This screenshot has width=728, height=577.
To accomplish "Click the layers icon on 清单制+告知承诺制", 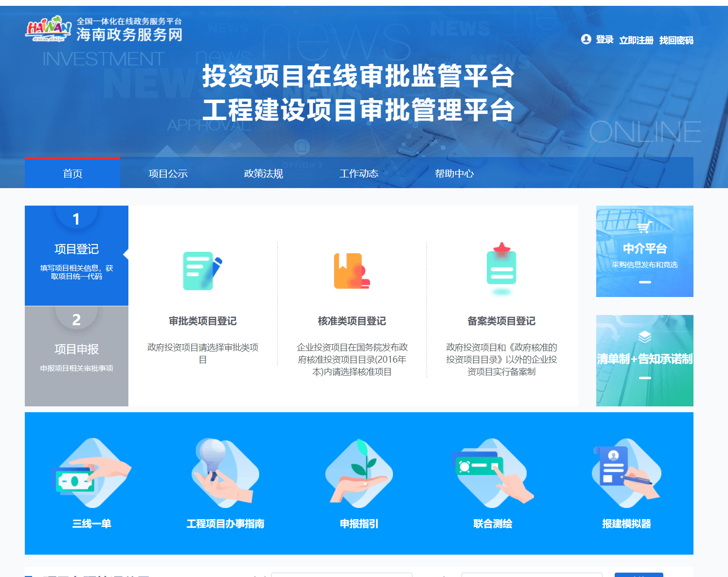I will pyautogui.click(x=645, y=336).
